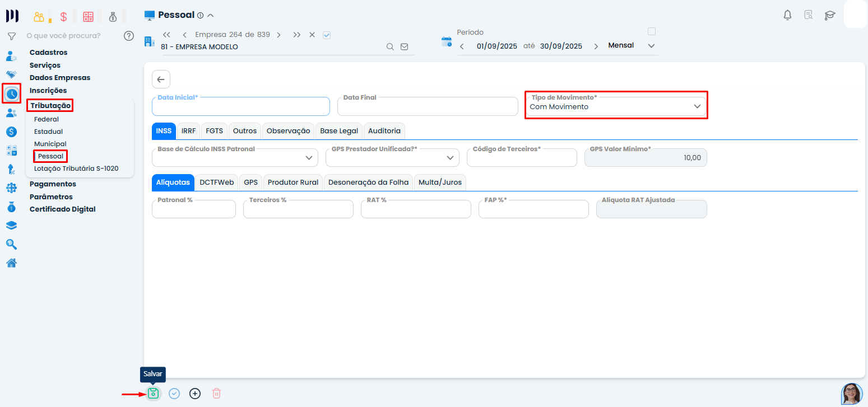Open Tipo de Movimento dropdown

pyautogui.click(x=616, y=106)
